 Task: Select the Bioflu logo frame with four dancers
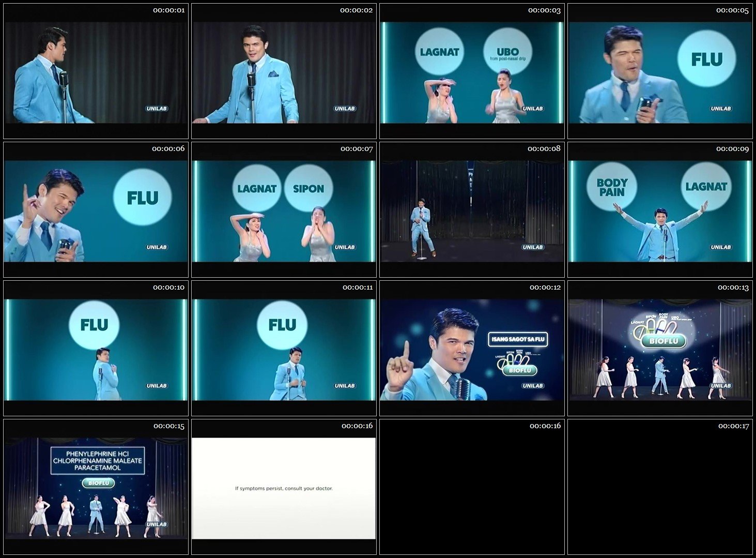[x=660, y=349]
